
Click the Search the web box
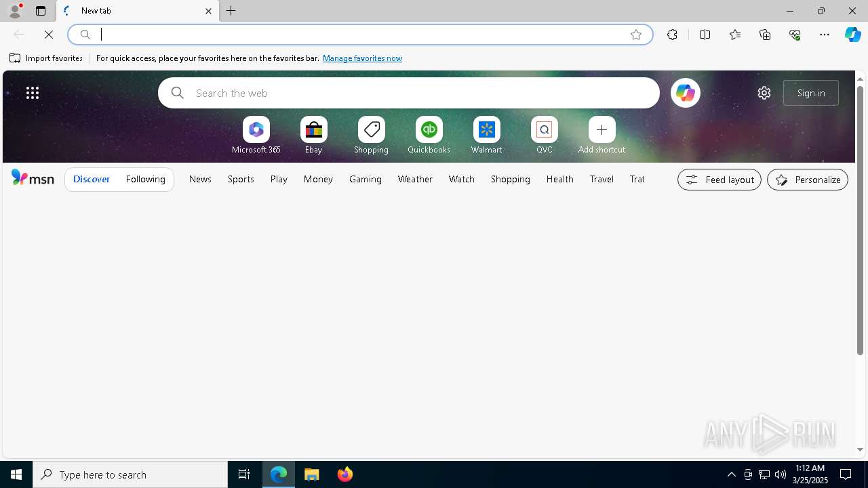pyautogui.click(x=409, y=93)
